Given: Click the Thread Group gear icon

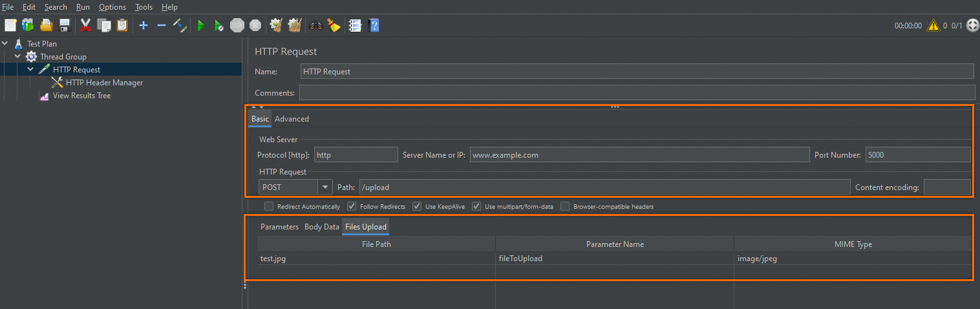Looking at the screenshot, I should click(x=31, y=56).
